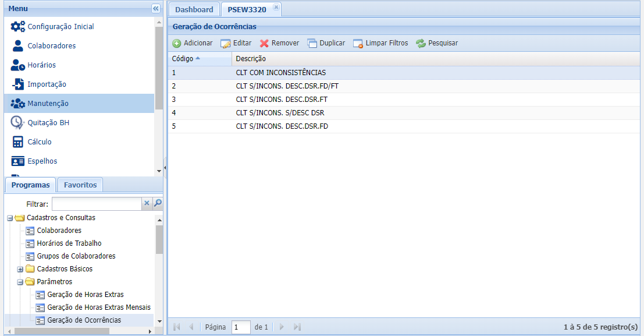Image resolution: width=644 pixels, height=336 pixels.
Task: Expand the Cadastros Básicos folder
Action: tap(20, 269)
